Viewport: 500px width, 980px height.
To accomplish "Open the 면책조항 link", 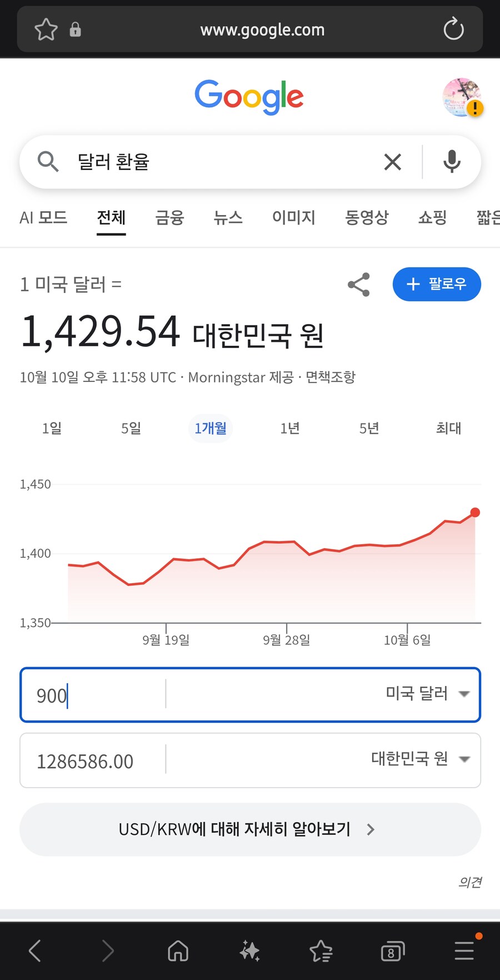I will tap(331, 377).
